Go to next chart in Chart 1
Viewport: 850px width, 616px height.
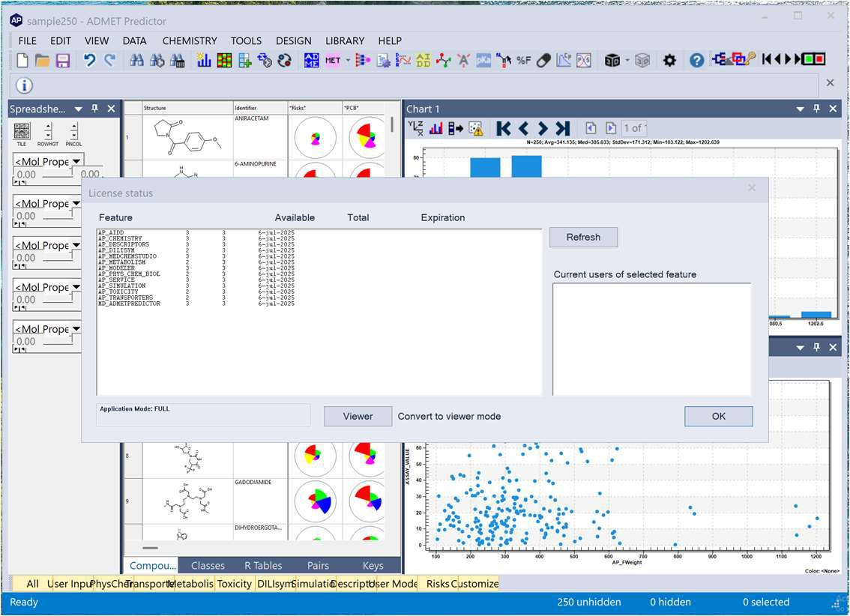click(543, 128)
